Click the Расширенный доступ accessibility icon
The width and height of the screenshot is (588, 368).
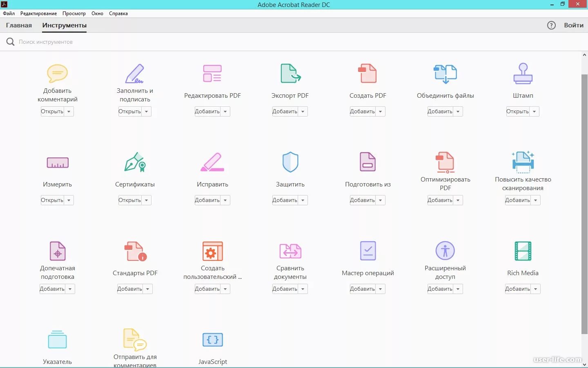[x=445, y=251]
